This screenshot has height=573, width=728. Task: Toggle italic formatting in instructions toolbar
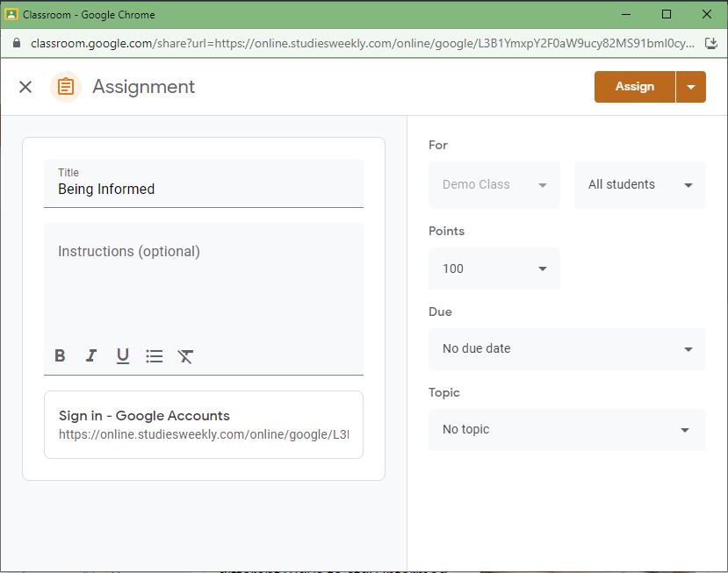tap(91, 355)
